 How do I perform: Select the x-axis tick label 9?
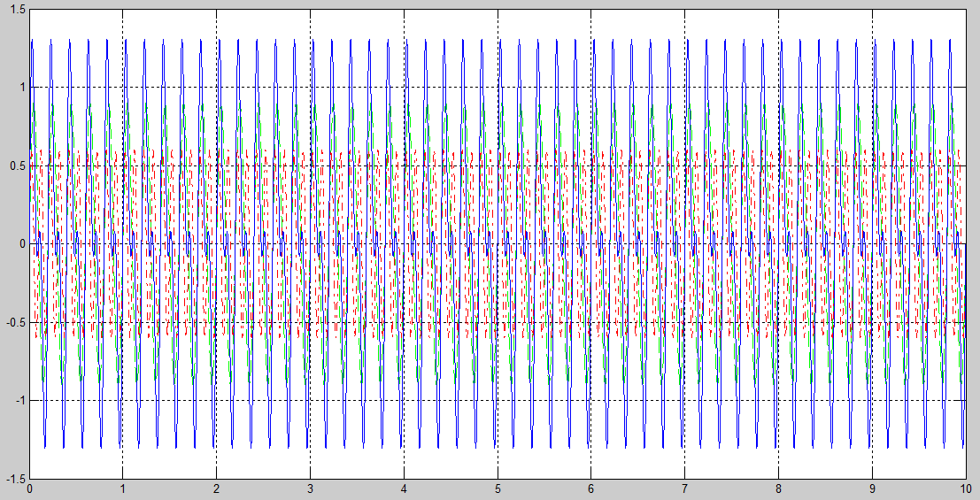click(872, 488)
